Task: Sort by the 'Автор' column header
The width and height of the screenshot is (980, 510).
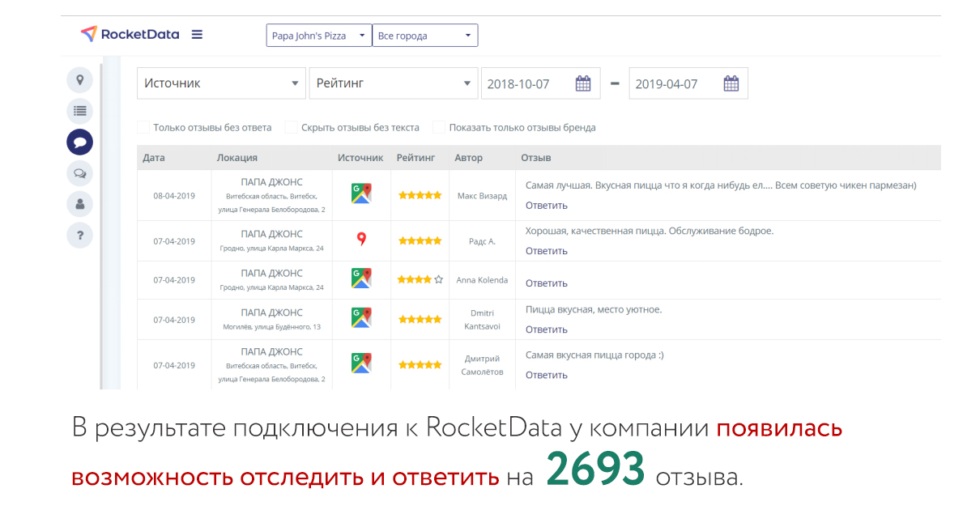Action: (469, 158)
